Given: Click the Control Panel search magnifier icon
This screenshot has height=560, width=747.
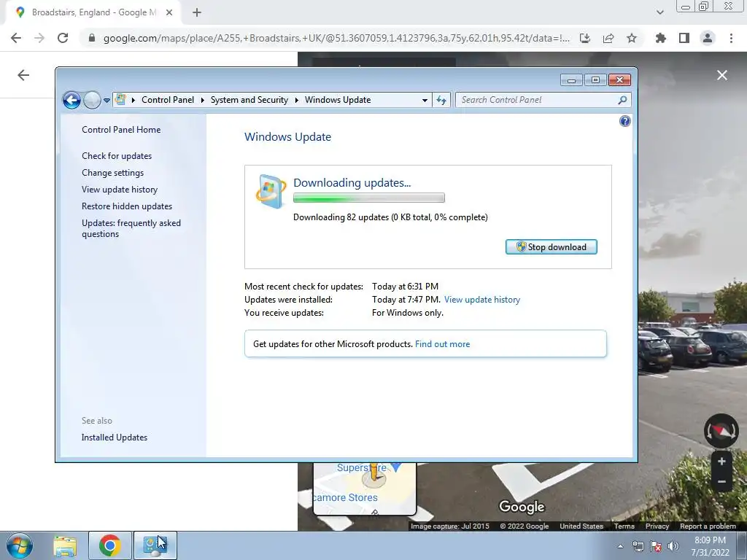Looking at the screenshot, I should tap(622, 100).
